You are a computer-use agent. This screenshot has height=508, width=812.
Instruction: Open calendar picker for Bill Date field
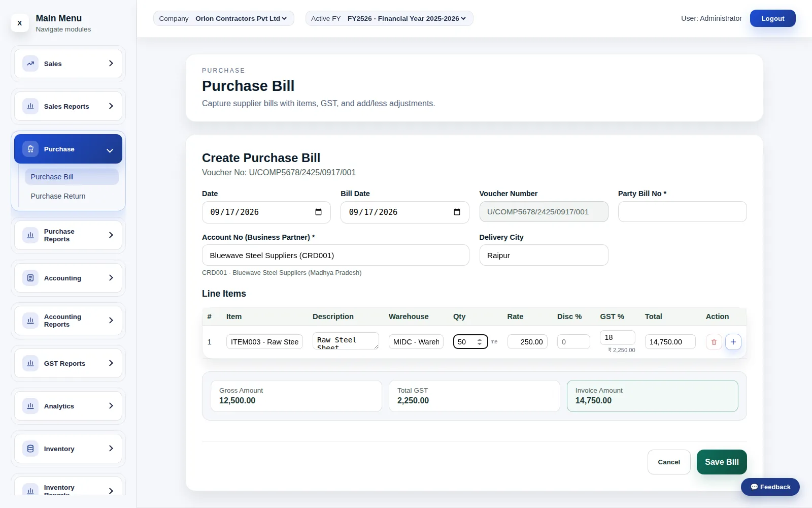457,212
